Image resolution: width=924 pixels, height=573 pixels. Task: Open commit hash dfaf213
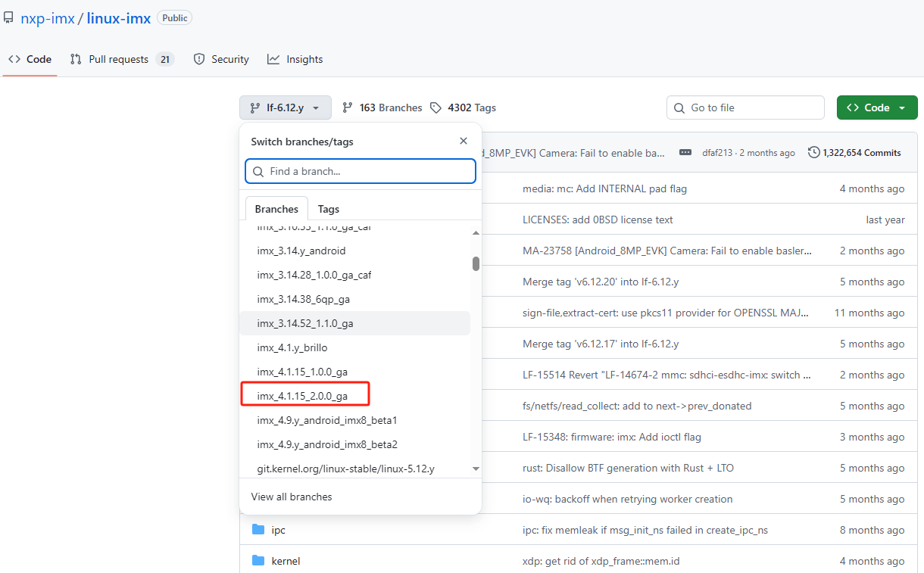(719, 153)
